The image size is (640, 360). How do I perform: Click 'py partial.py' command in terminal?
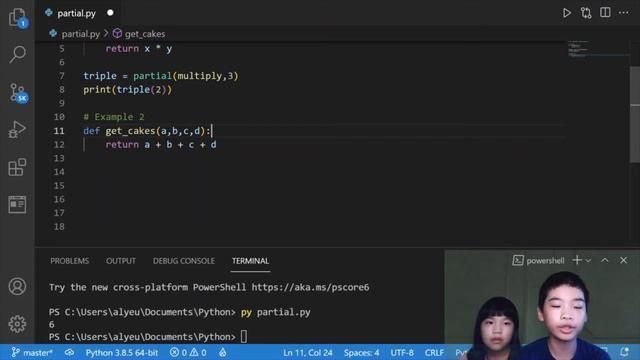pos(276,312)
